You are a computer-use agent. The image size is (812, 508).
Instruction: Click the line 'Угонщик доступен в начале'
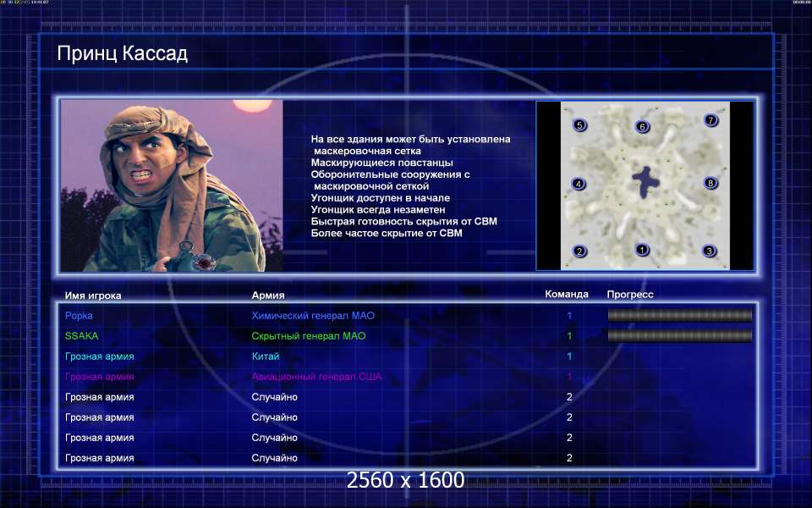(380, 198)
